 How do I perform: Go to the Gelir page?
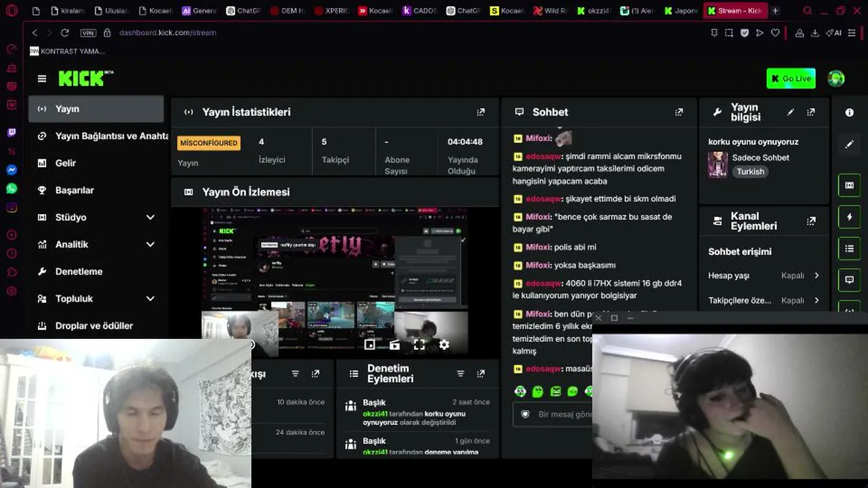coord(96,163)
